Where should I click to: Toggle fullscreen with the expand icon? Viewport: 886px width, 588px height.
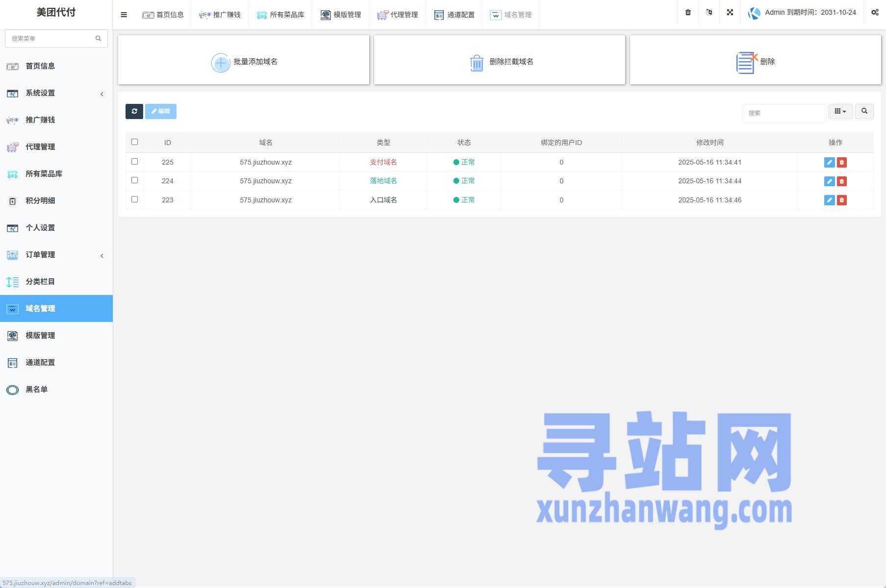[730, 12]
